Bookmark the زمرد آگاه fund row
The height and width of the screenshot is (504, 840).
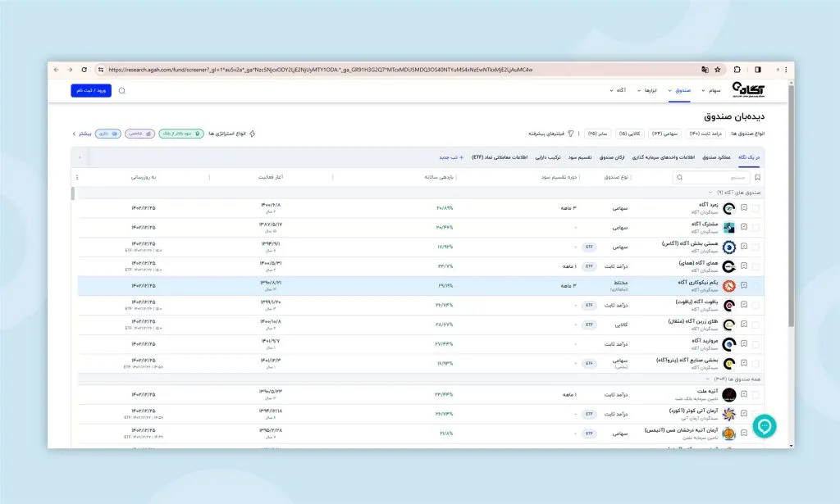tap(743, 208)
